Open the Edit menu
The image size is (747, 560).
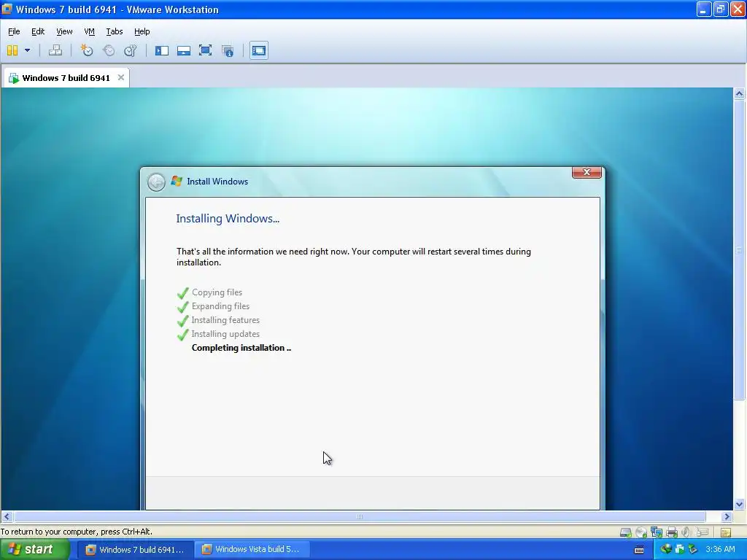tap(38, 31)
